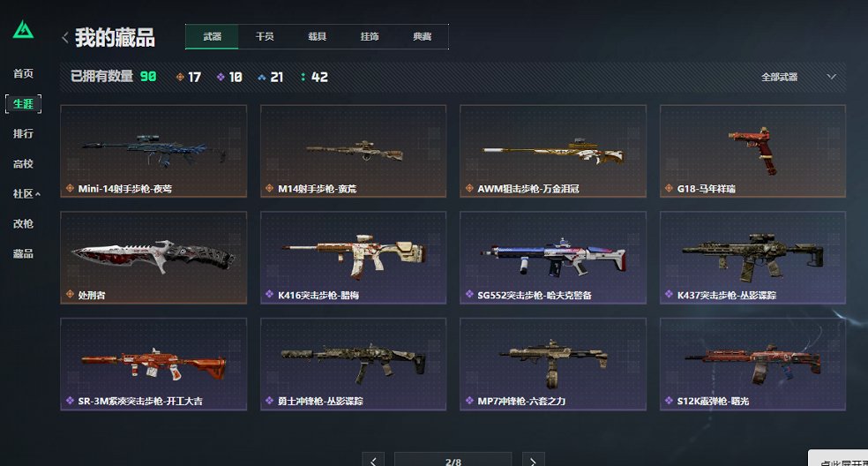
Task: Expand the 社区 sidebar menu
Action: coord(26,194)
